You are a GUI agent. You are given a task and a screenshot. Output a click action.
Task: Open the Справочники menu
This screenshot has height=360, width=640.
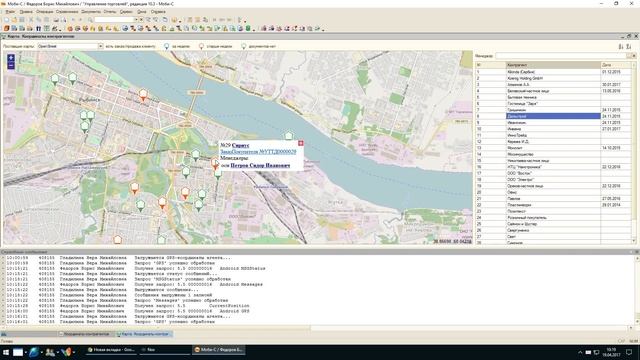point(67,12)
